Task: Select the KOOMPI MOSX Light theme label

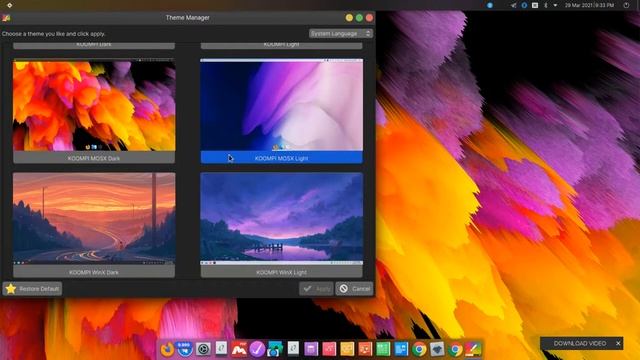Action: 281,158
